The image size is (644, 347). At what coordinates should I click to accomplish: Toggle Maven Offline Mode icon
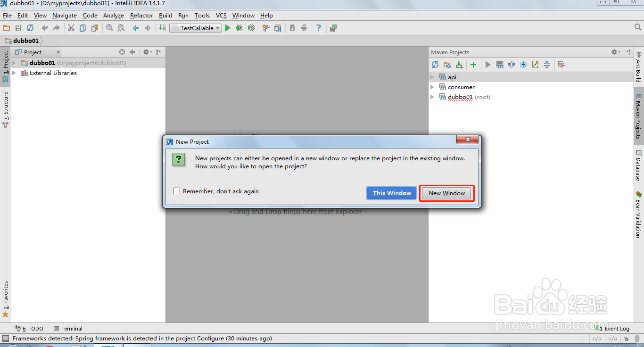[512, 65]
